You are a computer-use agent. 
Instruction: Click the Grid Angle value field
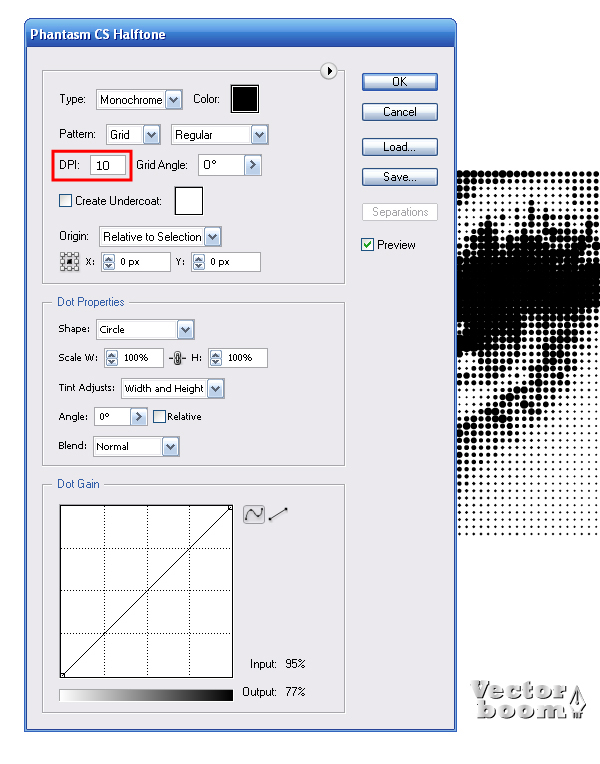[x=221, y=165]
